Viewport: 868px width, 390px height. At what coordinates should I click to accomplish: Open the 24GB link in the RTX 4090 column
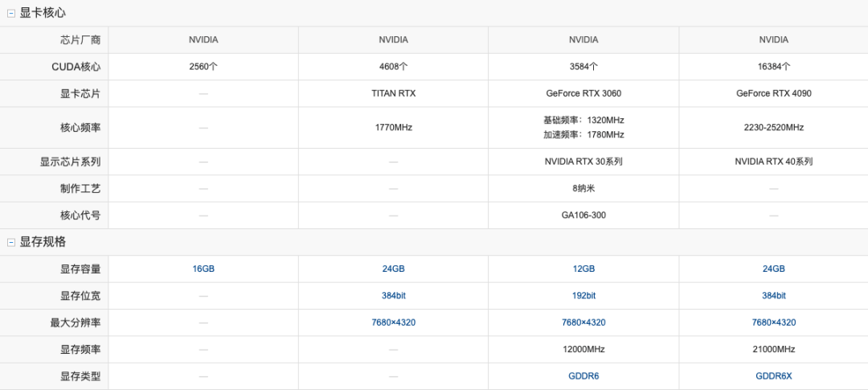coord(773,269)
